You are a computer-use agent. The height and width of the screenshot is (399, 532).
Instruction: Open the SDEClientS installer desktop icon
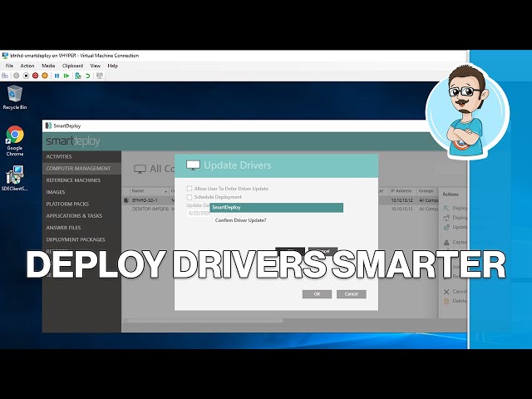tap(15, 178)
